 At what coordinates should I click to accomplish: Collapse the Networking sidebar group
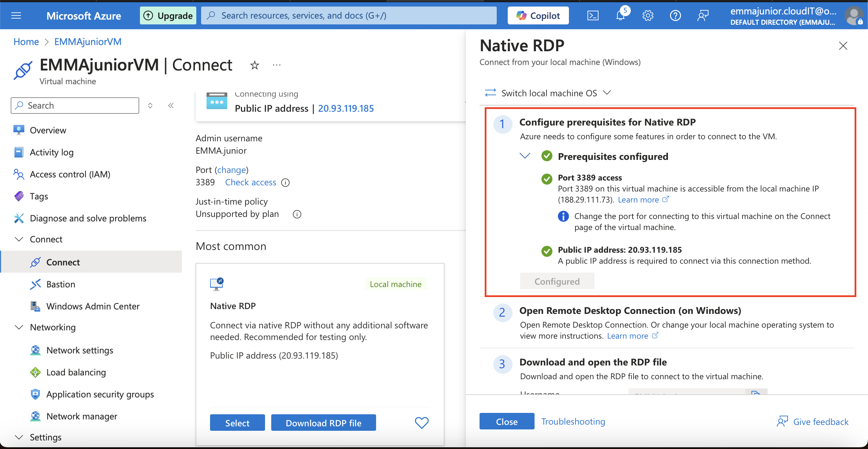(19, 327)
